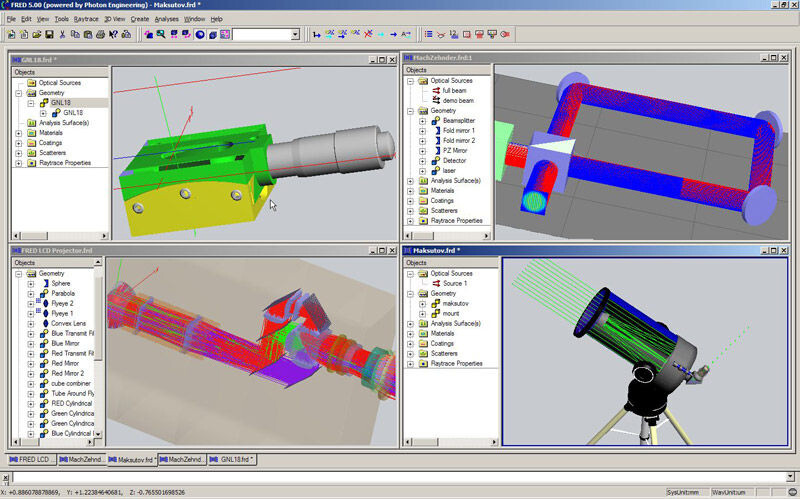Click the context Help arrow-question icon
Image resolution: width=800 pixels, height=499 pixels.
pos(113,34)
